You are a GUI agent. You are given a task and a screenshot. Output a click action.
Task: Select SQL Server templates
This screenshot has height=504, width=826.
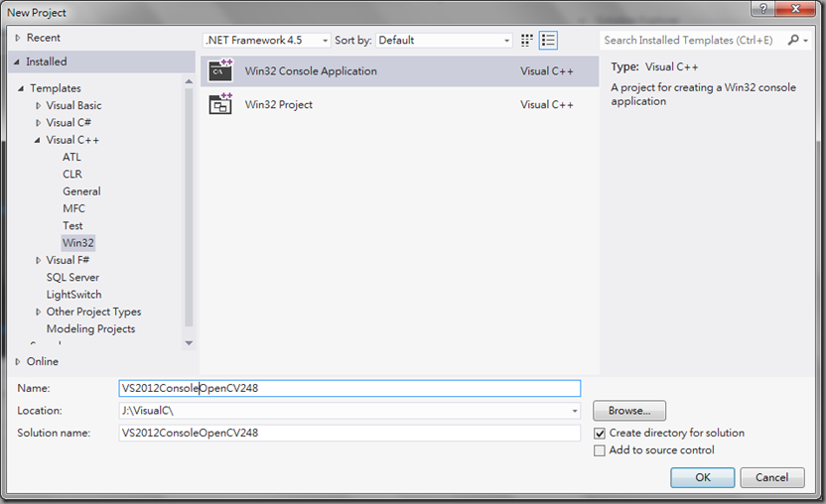pos(72,278)
